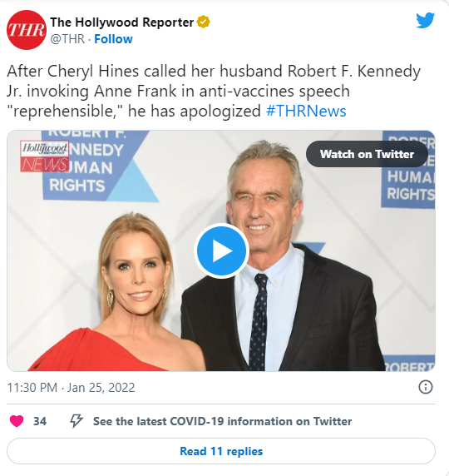Viewport: 449px width, 476px height.
Task: Open The Hollywood Reporter profile name
Action: pyautogui.click(x=121, y=22)
